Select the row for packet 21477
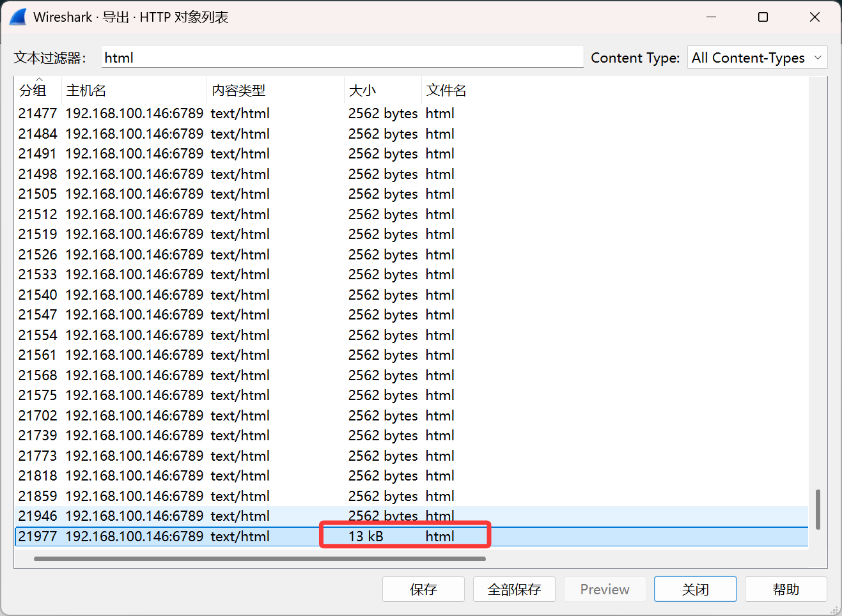The width and height of the screenshot is (842, 616). pyautogui.click(x=411, y=113)
